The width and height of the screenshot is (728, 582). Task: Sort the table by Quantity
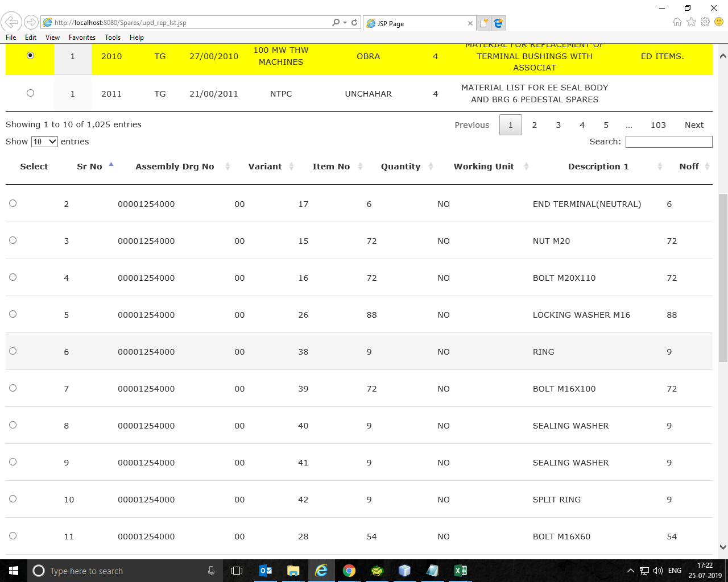point(401,166)
